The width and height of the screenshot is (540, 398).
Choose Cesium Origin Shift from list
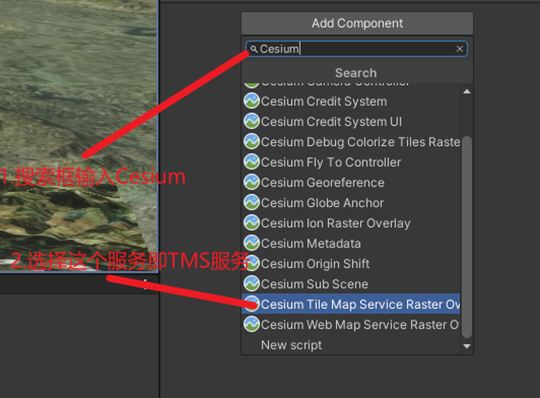[351, 264]
